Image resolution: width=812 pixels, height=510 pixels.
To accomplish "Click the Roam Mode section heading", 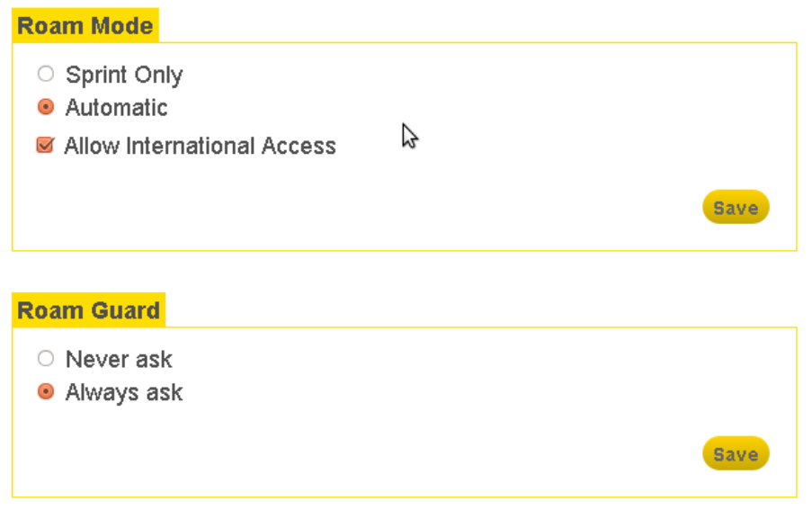I will [x=85, y=25].
